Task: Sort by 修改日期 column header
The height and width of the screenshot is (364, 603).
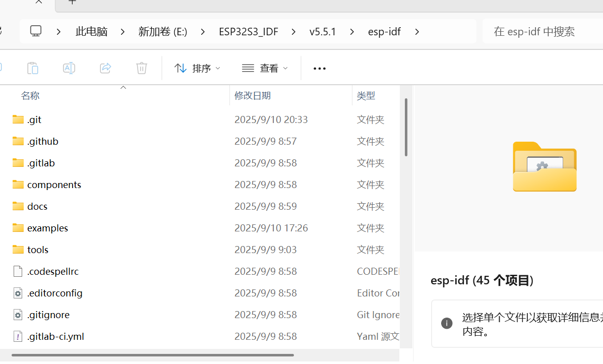Action: coord(253,96)
